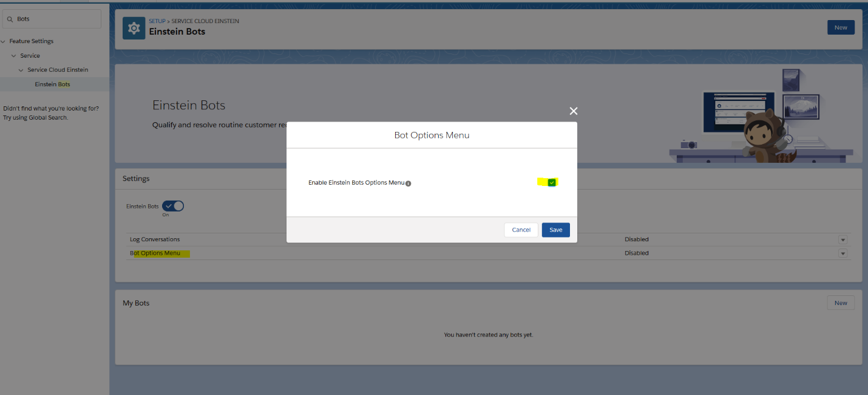The width and height of the screenshot is (868, 395).
Task: Click the Service tree label
Action: click(30, 56)
